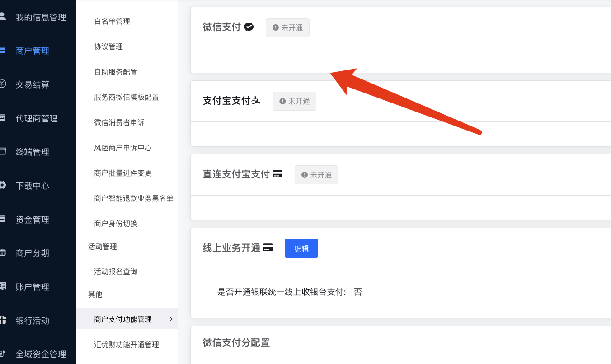
Task: Click the gear icon beside 下载中心
Action: click(3, 185)
